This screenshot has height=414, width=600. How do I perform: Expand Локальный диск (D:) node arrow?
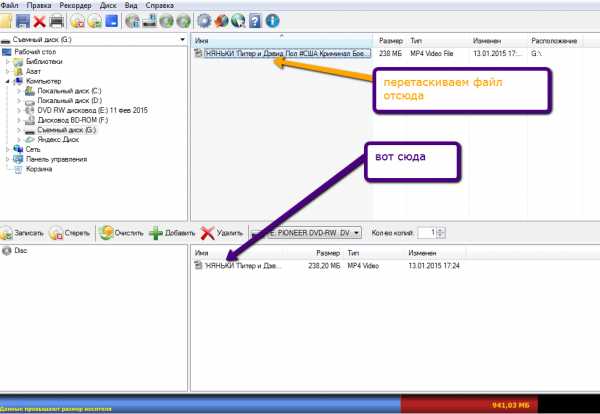pos(19,101)
